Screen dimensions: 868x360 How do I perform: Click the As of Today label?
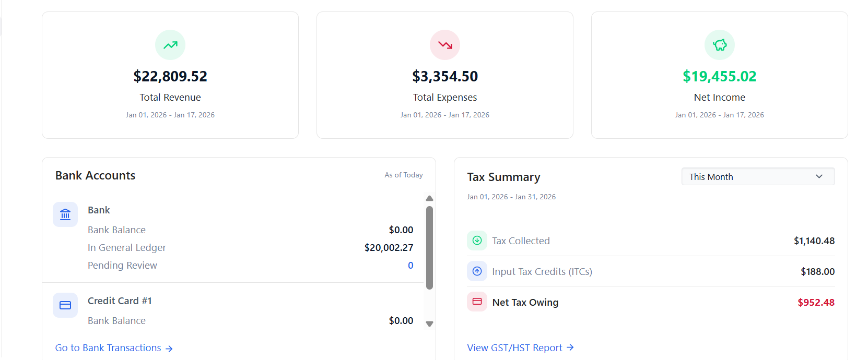click(x=404, y=175)
